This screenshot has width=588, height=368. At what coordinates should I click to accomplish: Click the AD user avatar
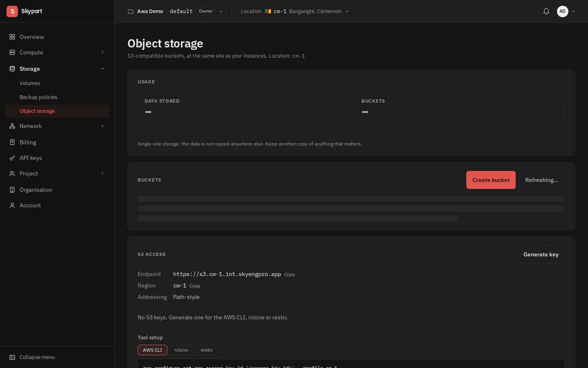pos(563,11)
